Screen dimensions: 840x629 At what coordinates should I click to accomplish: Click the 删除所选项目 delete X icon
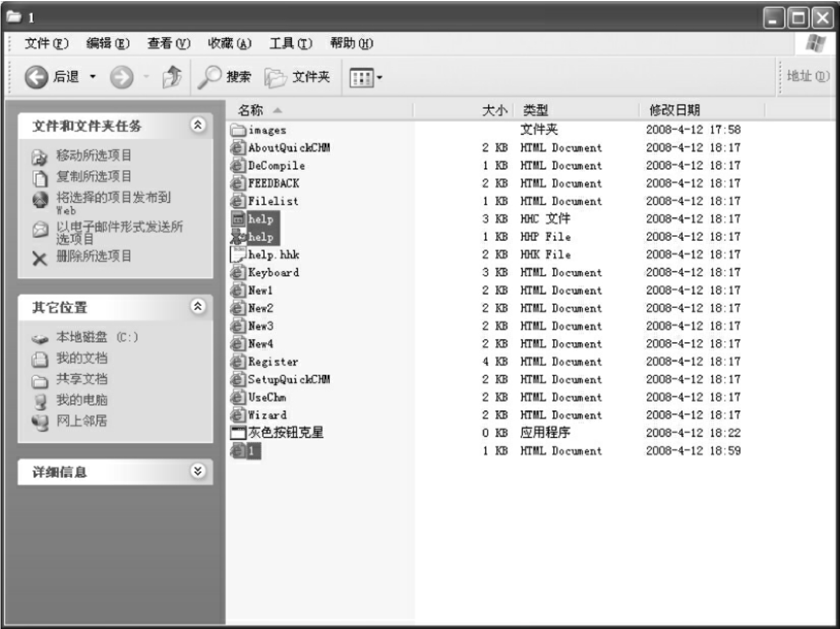(x=39, y=258)
